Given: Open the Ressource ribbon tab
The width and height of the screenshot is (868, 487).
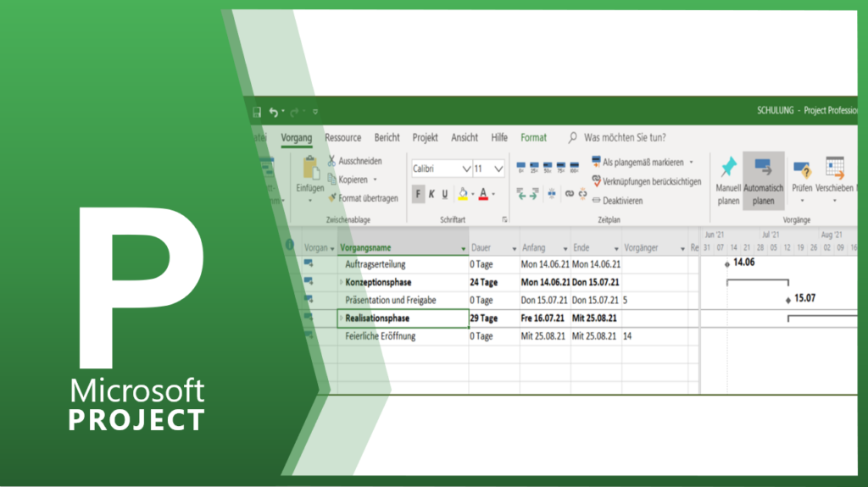Looking at the screenshot, I should [x=342, y=138].
